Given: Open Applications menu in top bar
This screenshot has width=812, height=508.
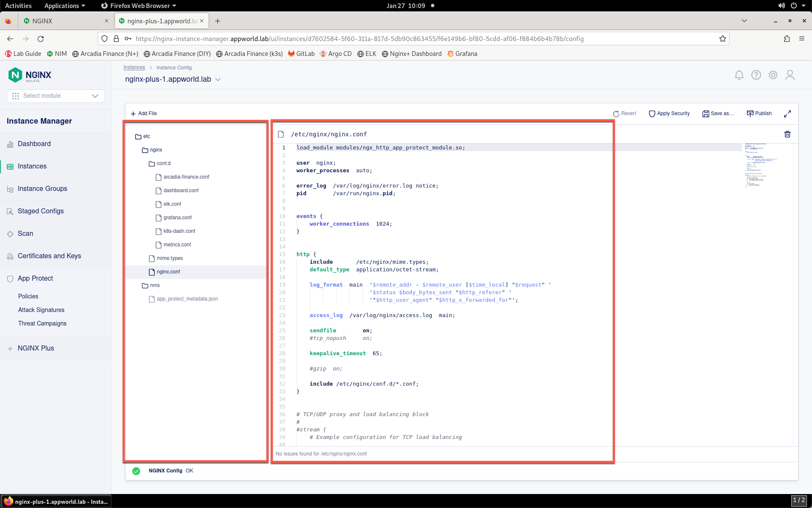Looking at the screenshot, I should coord(65,6).
